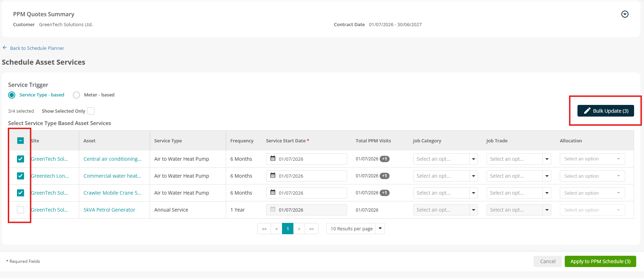Click page 1 in the pagination
Image resolution: width=644 pixels, height=278 pixels.
(x=288, y=229)
